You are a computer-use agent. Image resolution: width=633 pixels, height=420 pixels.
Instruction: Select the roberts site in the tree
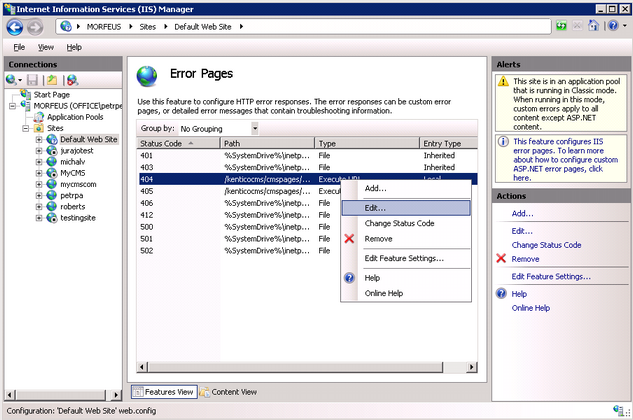[73, 207]
